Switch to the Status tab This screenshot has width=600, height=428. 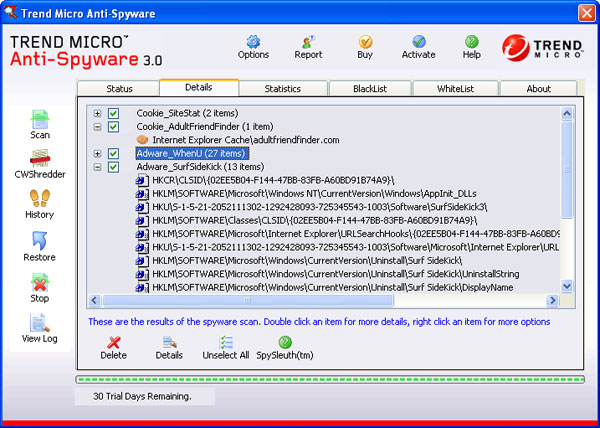[x=119, y=89]
